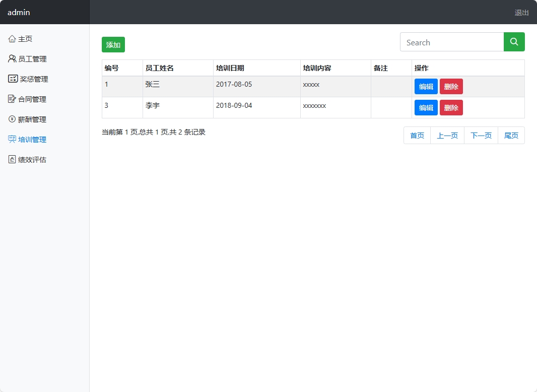Sort by clicking the 培训日期 column header

(231, 68)
